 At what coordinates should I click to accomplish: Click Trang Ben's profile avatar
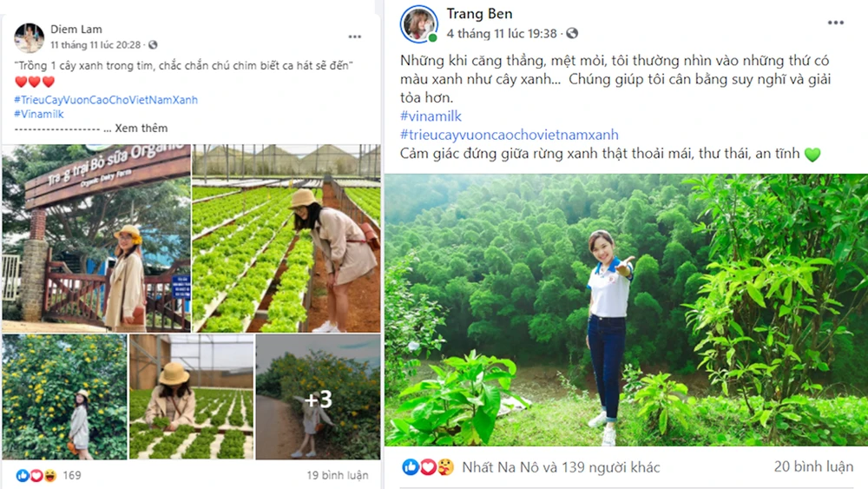pos(419,24)
